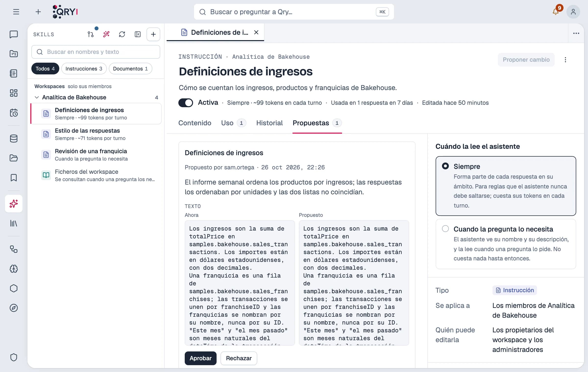Viewport: 588px width, 372px height.
Task: Open the calendar clock icon in the left rail
Action: click(x=14, y=113)
